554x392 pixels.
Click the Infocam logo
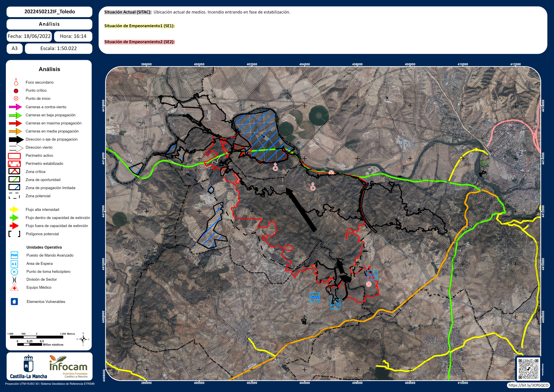(69, 366)
